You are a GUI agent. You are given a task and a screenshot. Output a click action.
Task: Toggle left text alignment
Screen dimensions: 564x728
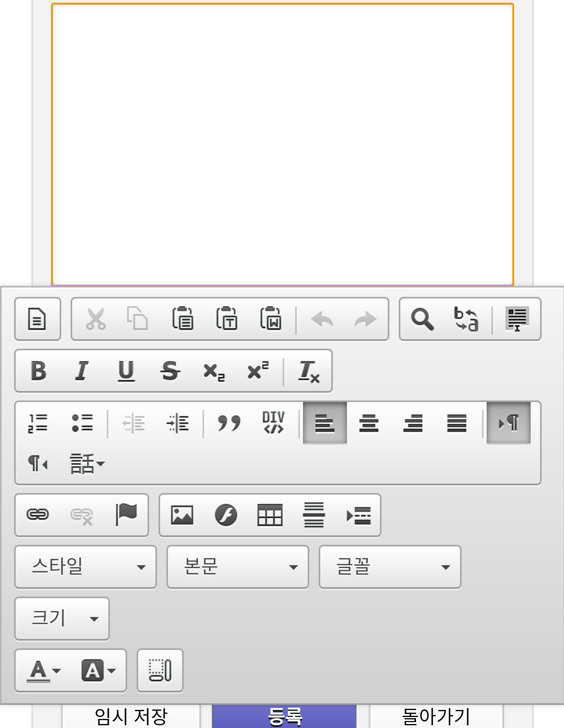click(x=325, y=423)
